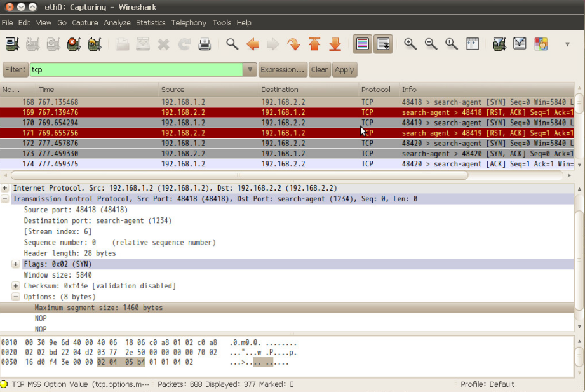Click the Go Back orange arrow
Screen dimensions: 585x392
[x=253, y=44]
